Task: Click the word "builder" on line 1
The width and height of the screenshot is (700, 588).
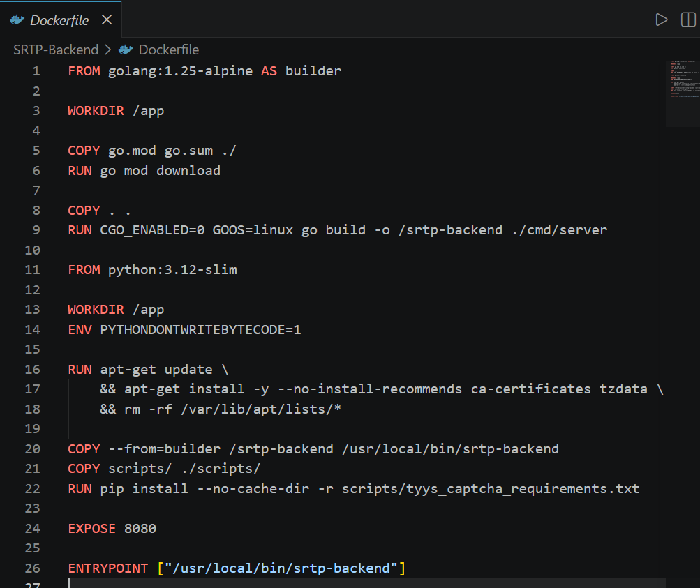Action: coord(313,71)
